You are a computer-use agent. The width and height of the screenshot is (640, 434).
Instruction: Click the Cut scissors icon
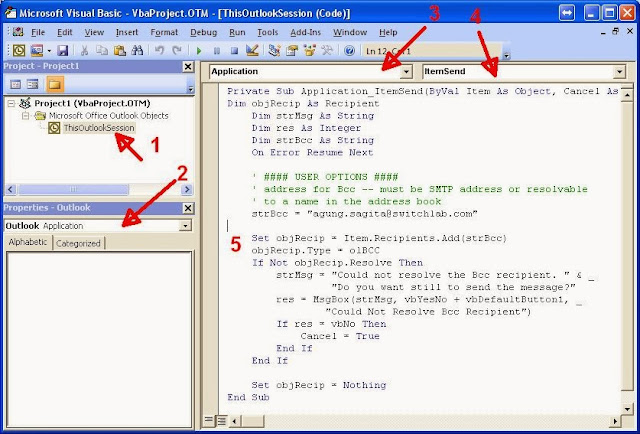click(x=84, y=50)
